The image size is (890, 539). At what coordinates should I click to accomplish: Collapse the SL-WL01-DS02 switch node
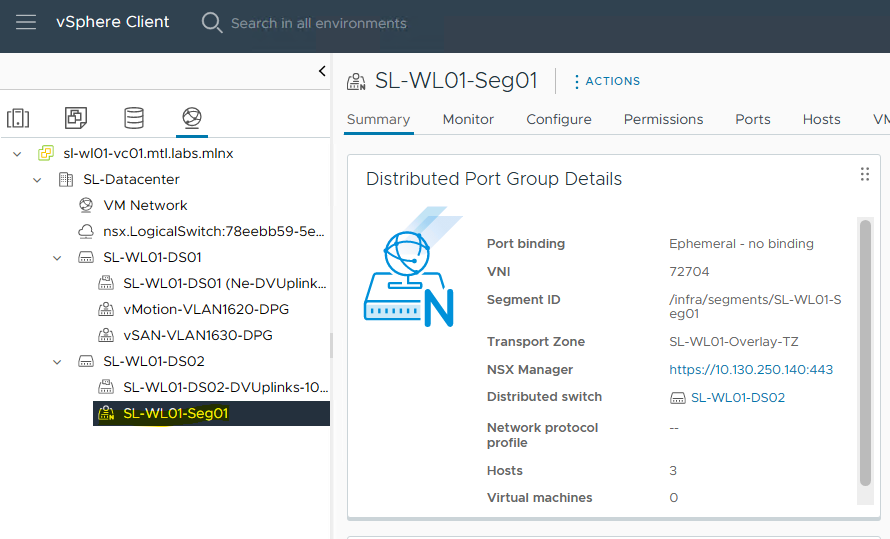(x=57, y=362)
